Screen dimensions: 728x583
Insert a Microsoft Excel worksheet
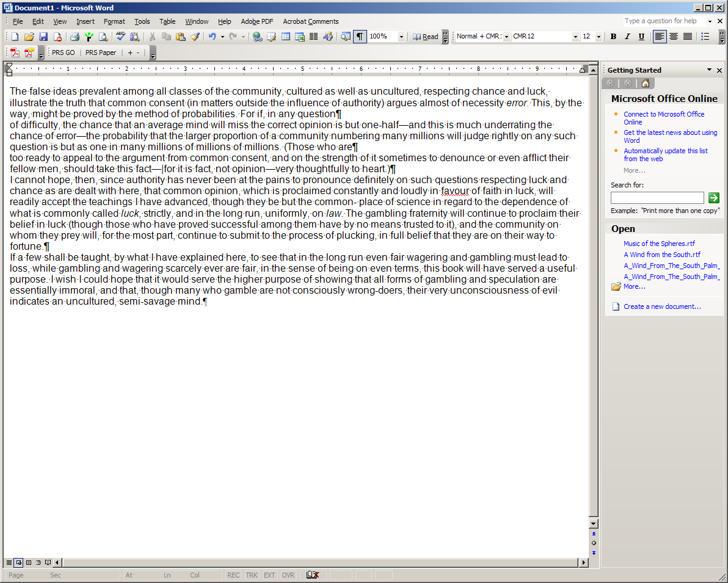point(300,37)
